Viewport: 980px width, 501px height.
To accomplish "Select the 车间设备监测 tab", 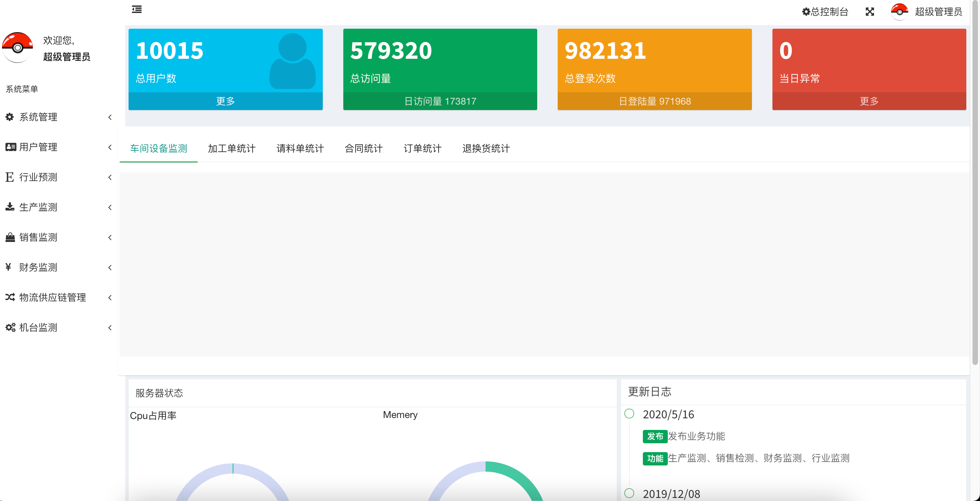I will 159,148.
